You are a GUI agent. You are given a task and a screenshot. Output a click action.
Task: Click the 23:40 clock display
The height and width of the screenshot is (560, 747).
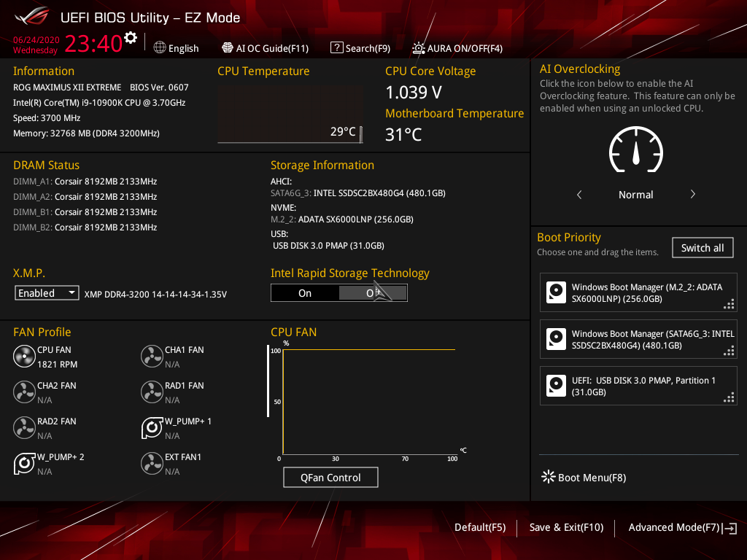tap(94, 43)
